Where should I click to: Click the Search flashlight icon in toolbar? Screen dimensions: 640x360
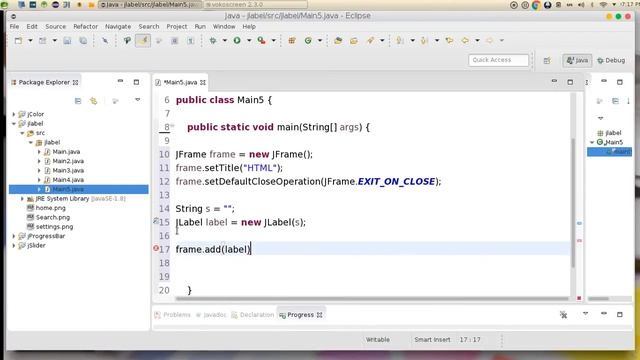coord(370,40)
